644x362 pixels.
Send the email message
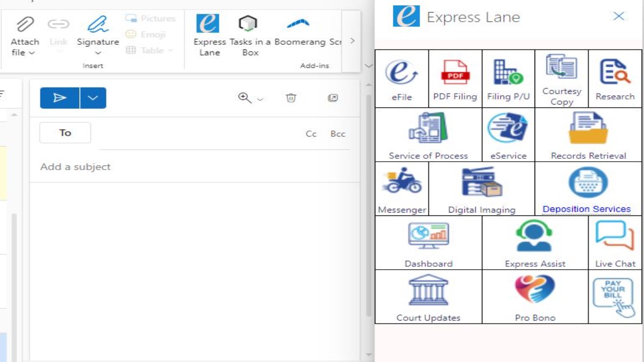tap(60, 98)
